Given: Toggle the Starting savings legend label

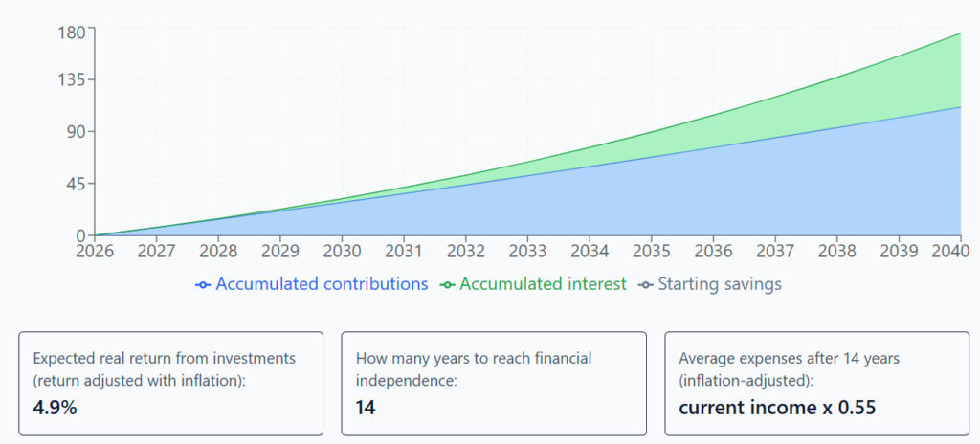Looking at the screenshot, I should (x=720, y=284).
